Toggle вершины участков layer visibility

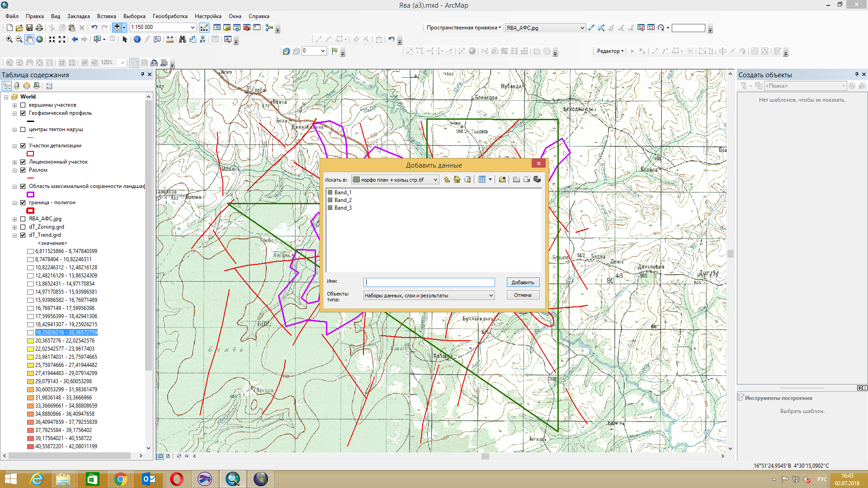click(23, 105)
